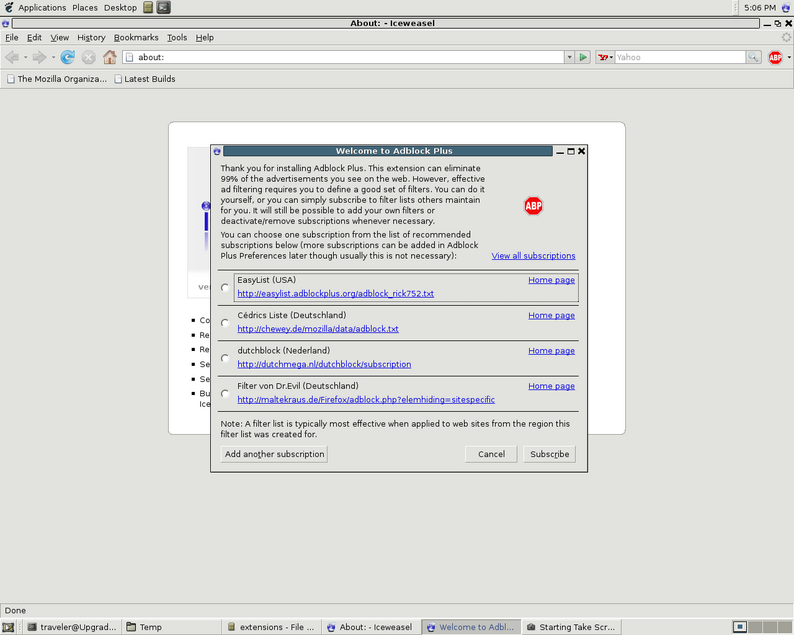Open Home page link for EasyList
Screen dimensions: 794x635
(551, 280)
